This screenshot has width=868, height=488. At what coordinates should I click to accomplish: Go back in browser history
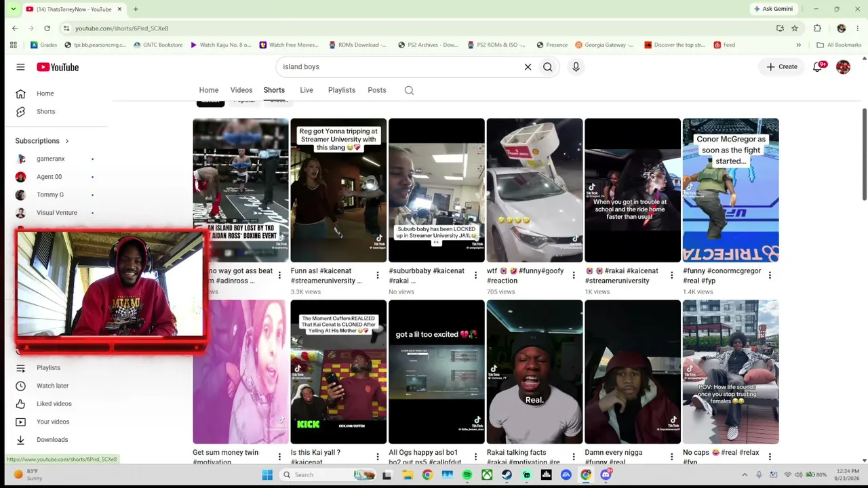[15, 28]
